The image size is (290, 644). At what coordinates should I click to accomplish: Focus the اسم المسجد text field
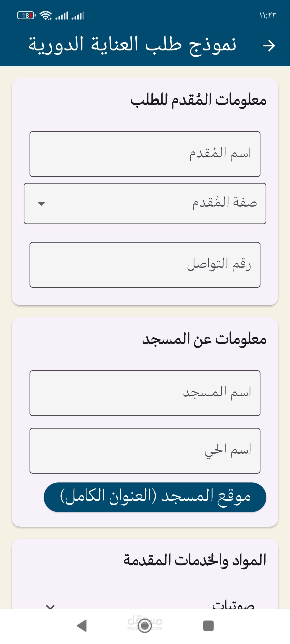tap(145, 393)
